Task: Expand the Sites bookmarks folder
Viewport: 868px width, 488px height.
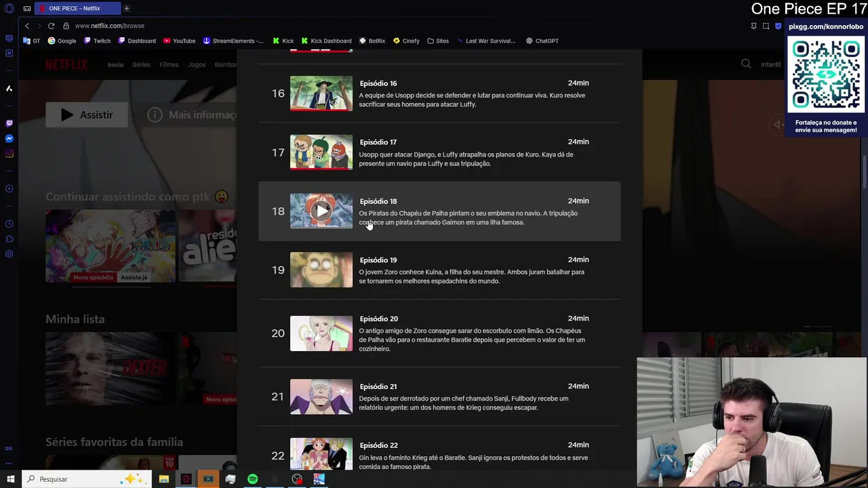Action: pos(438,41)
